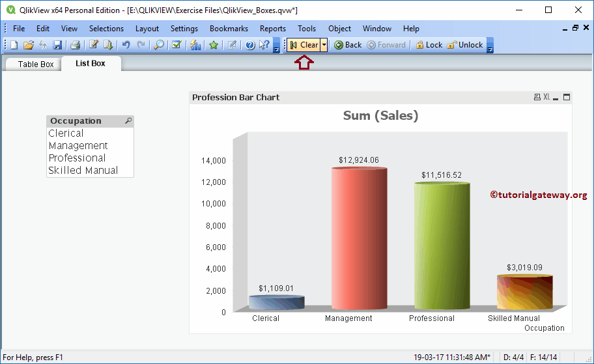Open the Edit Script toolbar icon
Image resolution: width=594 pixels, height=364 pixels.
94,45
